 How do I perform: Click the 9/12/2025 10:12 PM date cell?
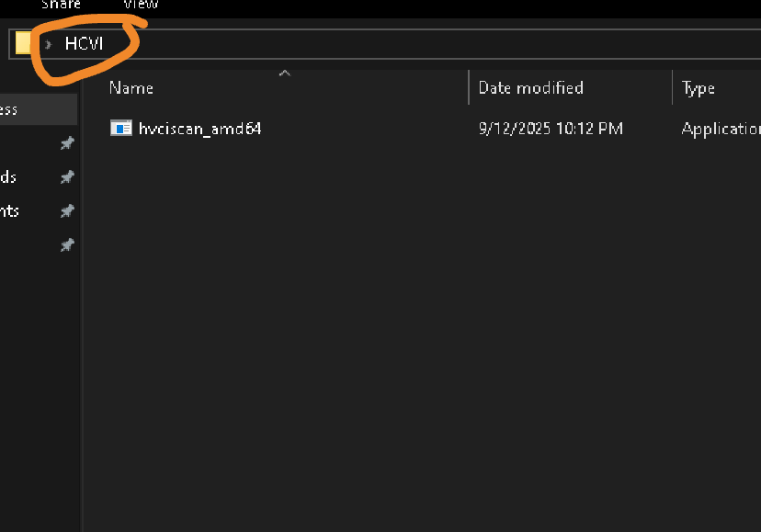(x=551, y=129)
